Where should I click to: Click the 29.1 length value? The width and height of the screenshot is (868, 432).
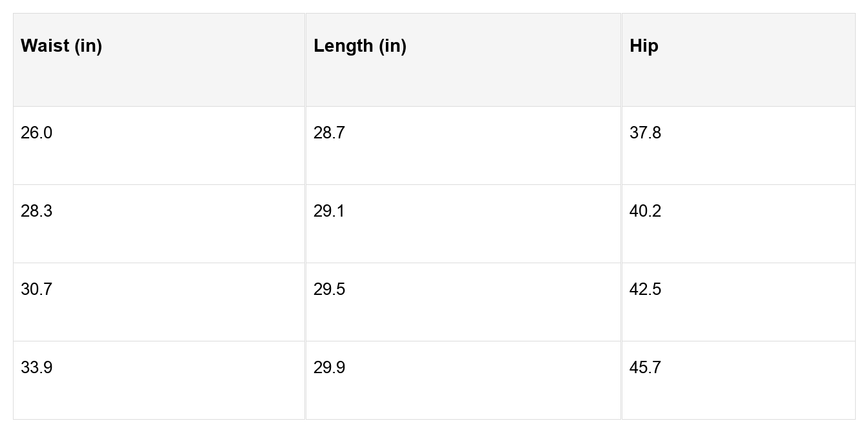[x=330, y=211]
